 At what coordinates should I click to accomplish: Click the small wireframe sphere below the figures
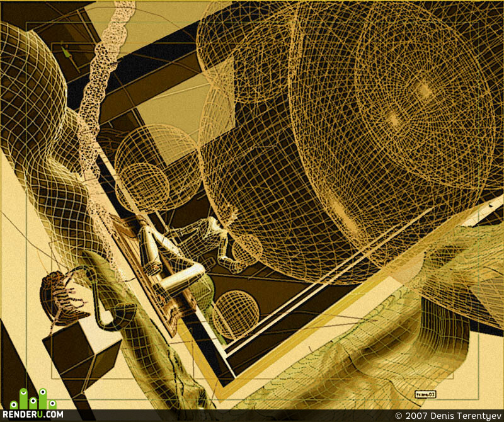click(236, 314)
